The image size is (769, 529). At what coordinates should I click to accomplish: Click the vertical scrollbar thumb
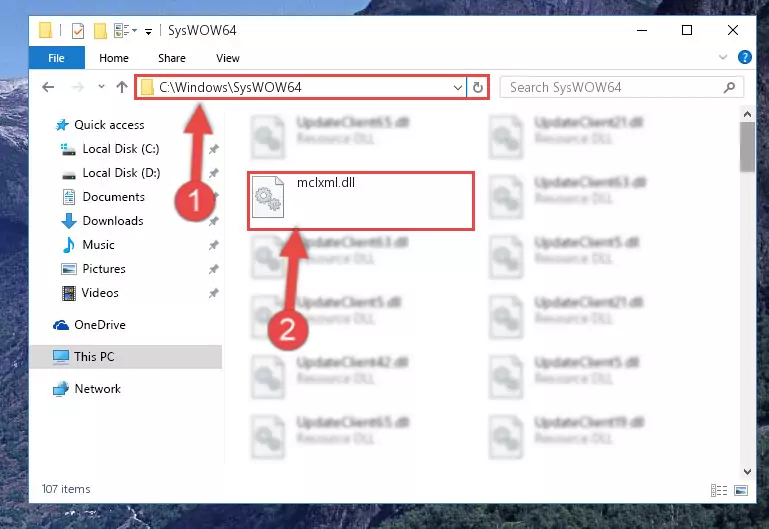click(x=747, y=147)
